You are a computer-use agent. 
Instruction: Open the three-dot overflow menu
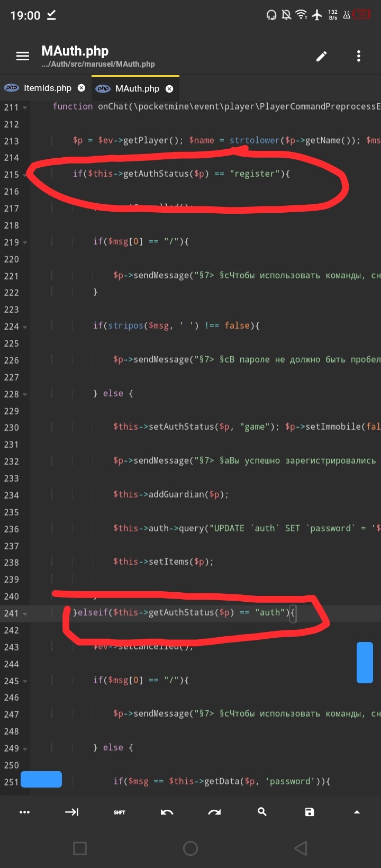(359, 56)
